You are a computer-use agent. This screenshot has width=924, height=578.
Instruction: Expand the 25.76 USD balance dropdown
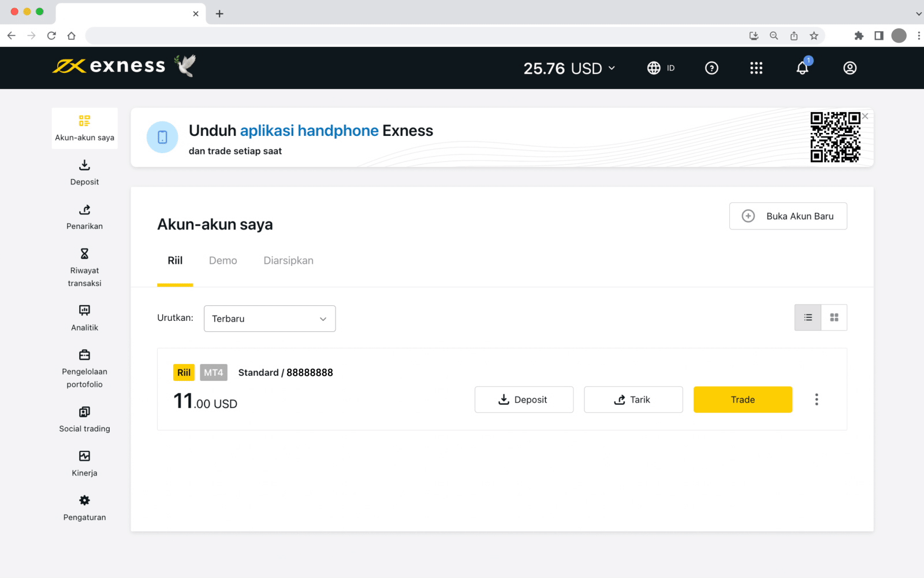point(569,68)
